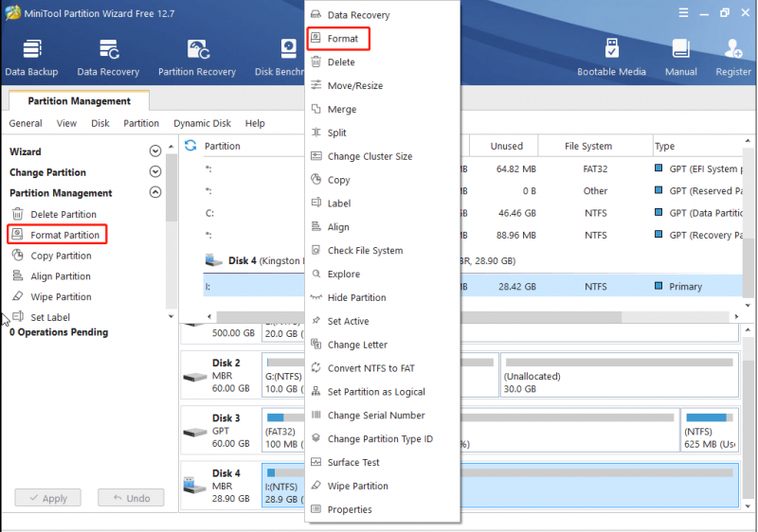Choose Delete in context menu
Viewport: 758px width, 532px height.
click(x=382, y=62)
